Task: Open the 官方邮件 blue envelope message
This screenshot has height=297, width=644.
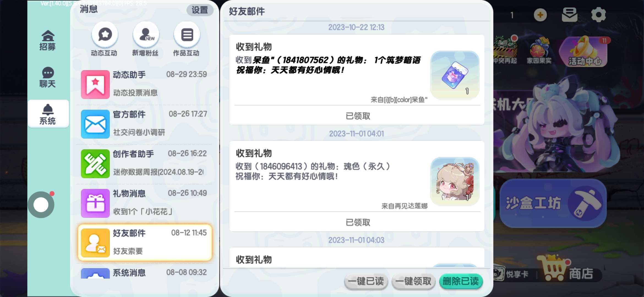Action: [145, 124]
